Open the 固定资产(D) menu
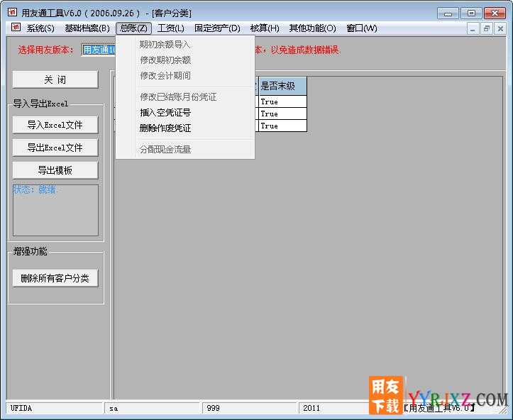The image size is (513, 420). 217,28
